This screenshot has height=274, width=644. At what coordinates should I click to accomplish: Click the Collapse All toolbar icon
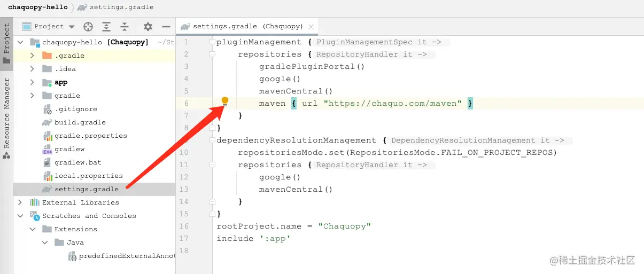point(124,26)
